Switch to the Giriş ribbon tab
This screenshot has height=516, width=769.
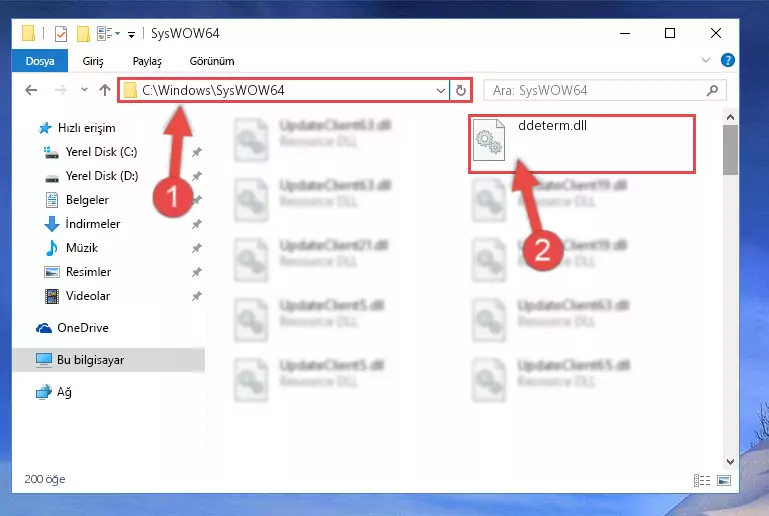[93, 61]
